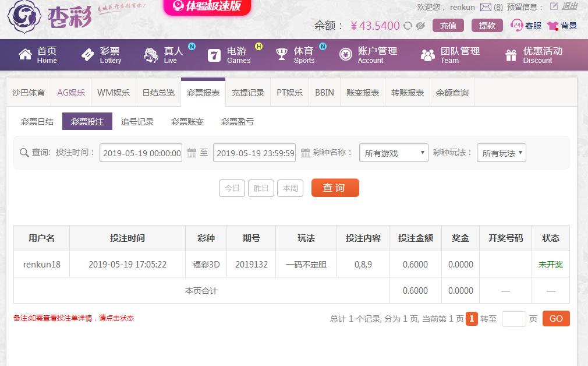Switch to the PT娱乐 tab
The height and width of the screenshot is (366, 588).
(x=289, y=92)
